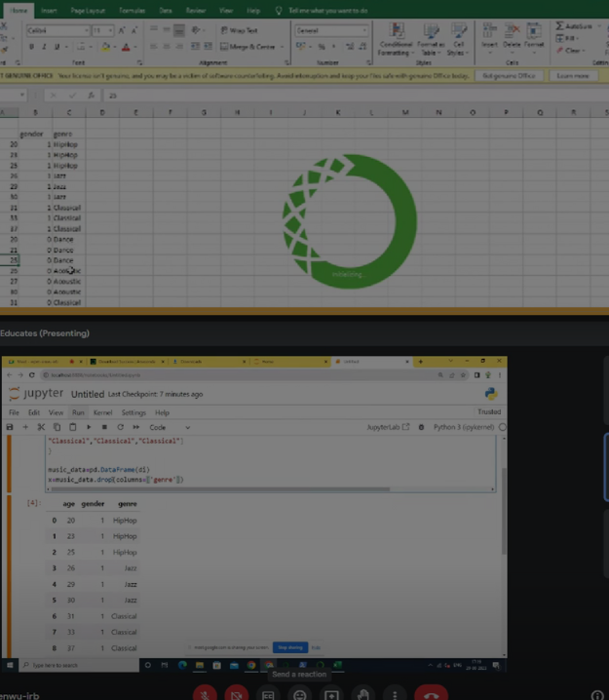Select Align Right icon in Excel
Screen dimensions: 609x700
(179, 47)
